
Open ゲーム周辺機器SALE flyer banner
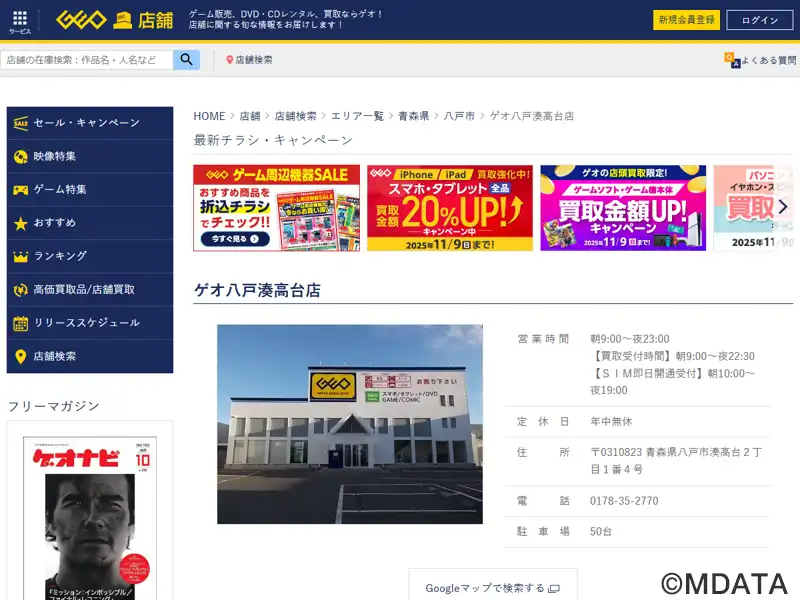pyautogui.click(x=277, y=208)
